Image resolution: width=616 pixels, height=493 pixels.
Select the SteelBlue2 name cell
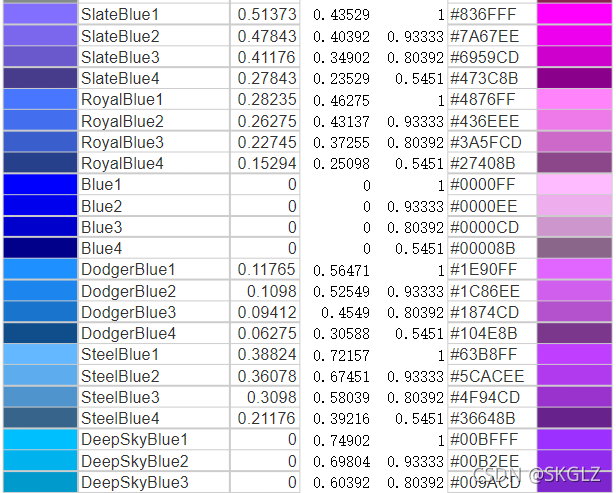154,376
